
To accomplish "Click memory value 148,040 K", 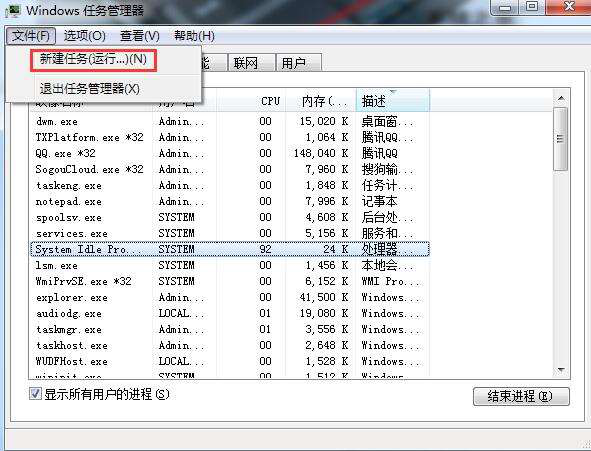I will tap(321, 153).
